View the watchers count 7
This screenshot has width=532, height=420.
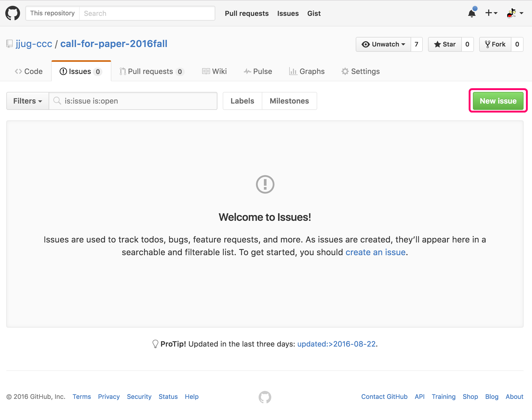pyautogui.click(x=416, y=44)
